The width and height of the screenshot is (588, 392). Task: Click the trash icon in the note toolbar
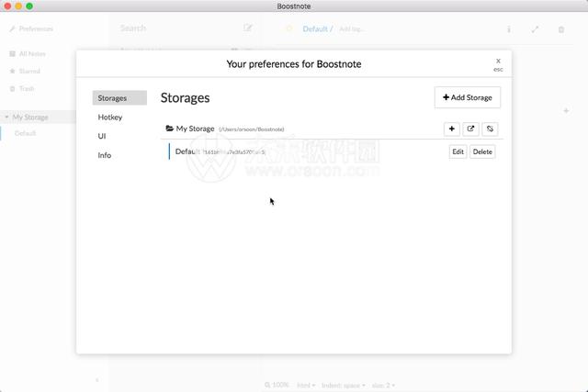(561, 29)
